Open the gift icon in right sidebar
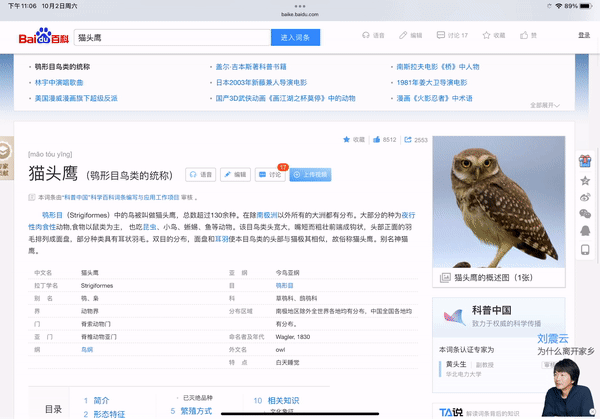 585,161
